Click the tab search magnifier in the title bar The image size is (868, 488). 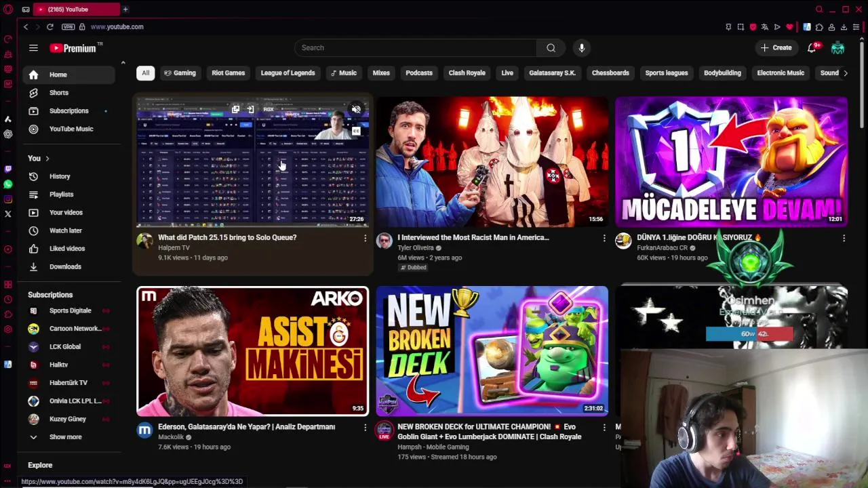pos(819,9)
